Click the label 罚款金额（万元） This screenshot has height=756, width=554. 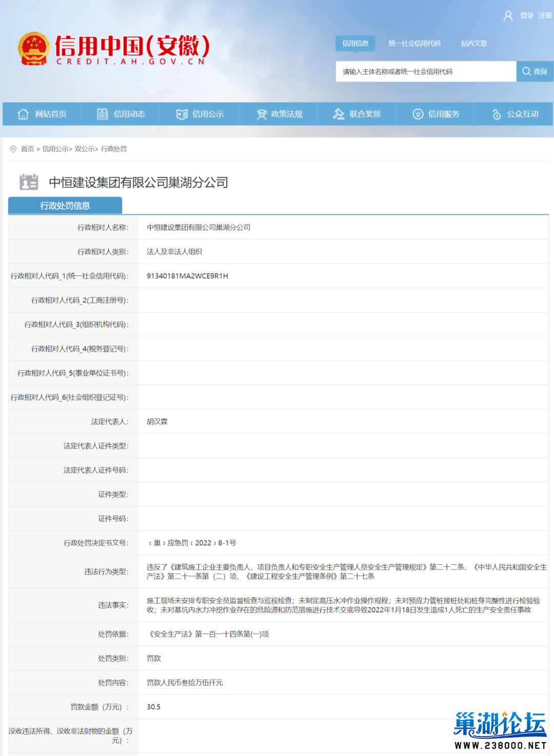coord(100,707)
